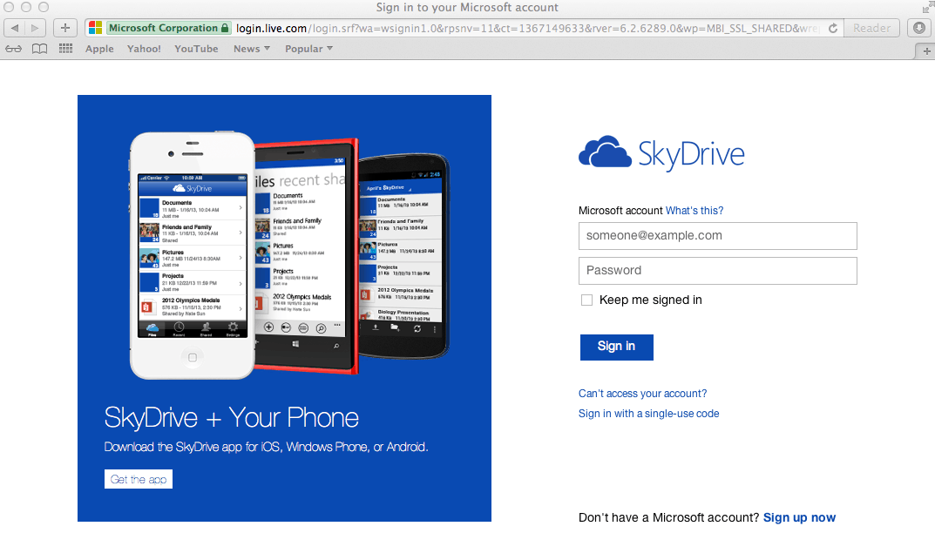Open Can't access your account? link
This screenshot has height=560, width=935.
642,394
